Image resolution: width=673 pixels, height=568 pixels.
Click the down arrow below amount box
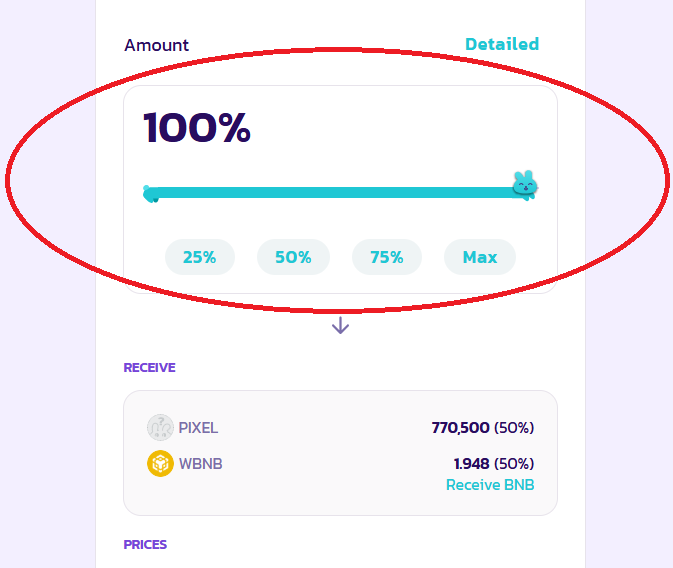340,325
